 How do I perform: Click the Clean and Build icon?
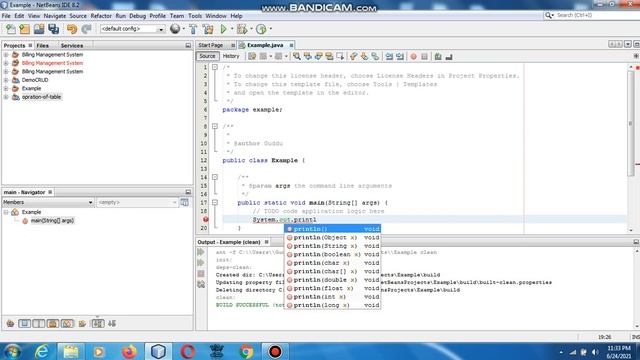[x=208, y=29]
